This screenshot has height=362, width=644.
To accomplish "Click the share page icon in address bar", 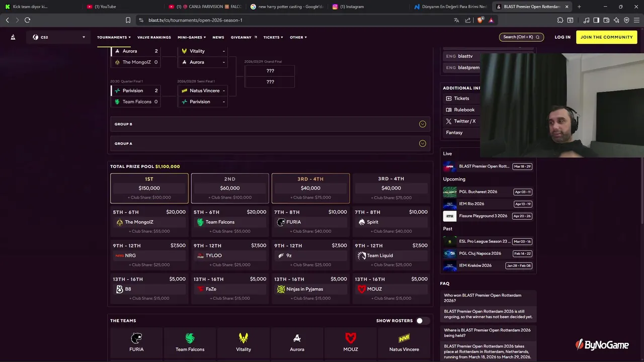I will tap(468, 20).
